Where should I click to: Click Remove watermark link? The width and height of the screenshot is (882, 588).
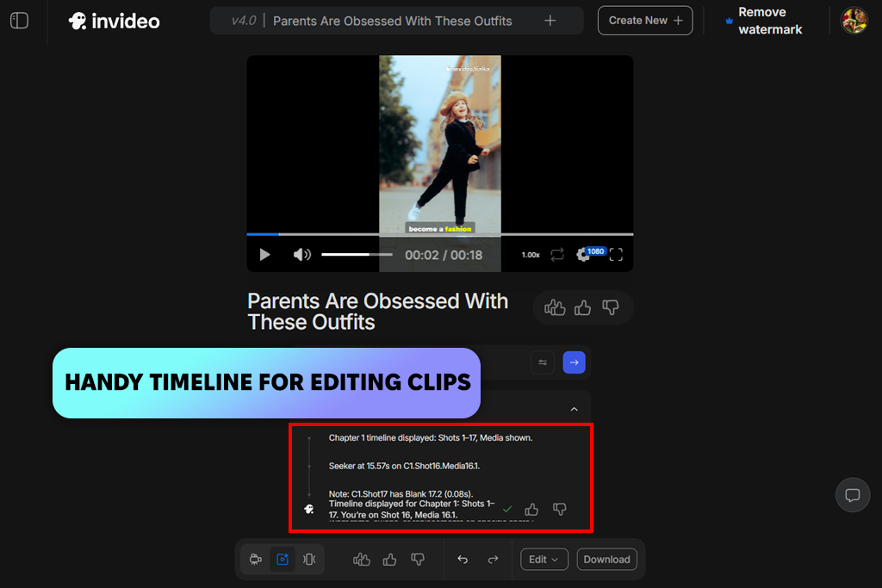[x=764, y=21]
